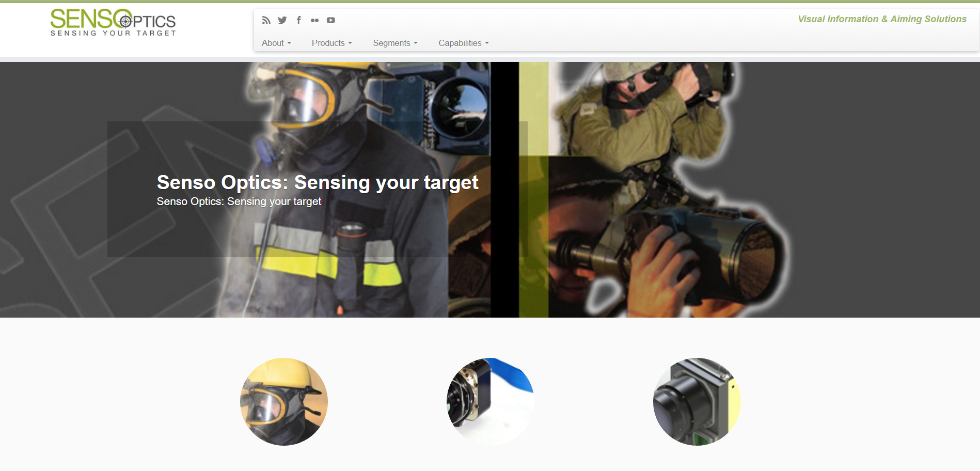
Task: Open the Capabilities menu
Action: click(463, 43)
